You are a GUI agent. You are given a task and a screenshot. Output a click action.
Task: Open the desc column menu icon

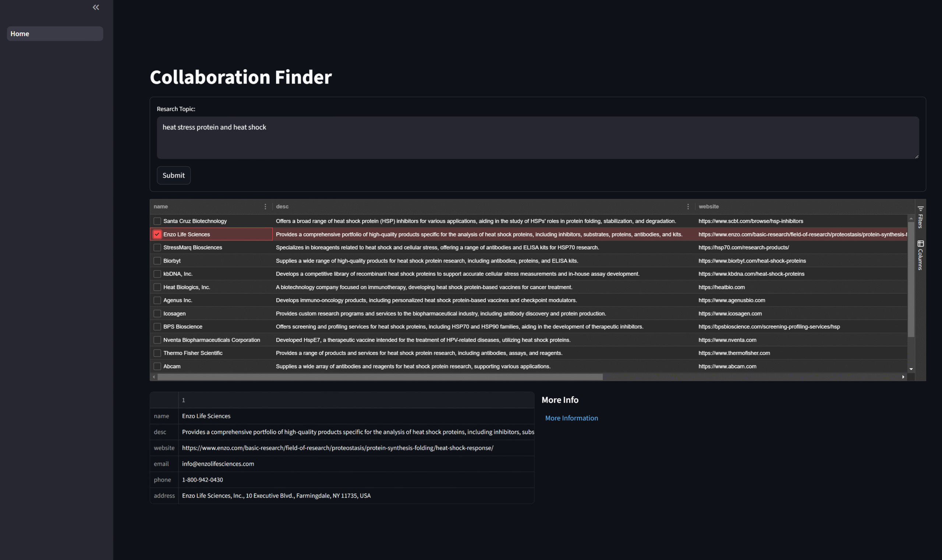tap(688, 206)
